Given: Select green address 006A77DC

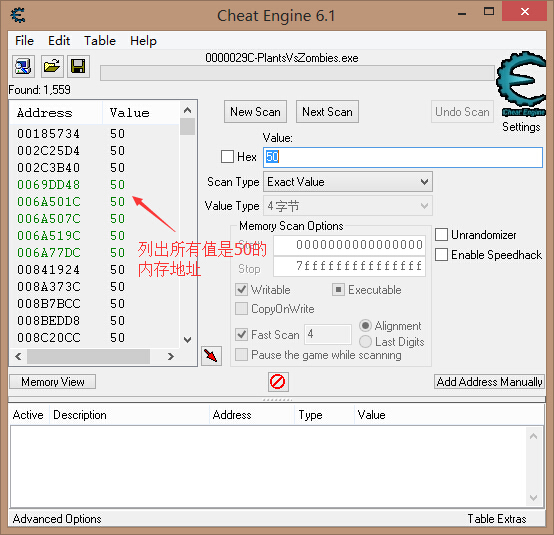Looking at the screenshot, I should coord(95,253).
